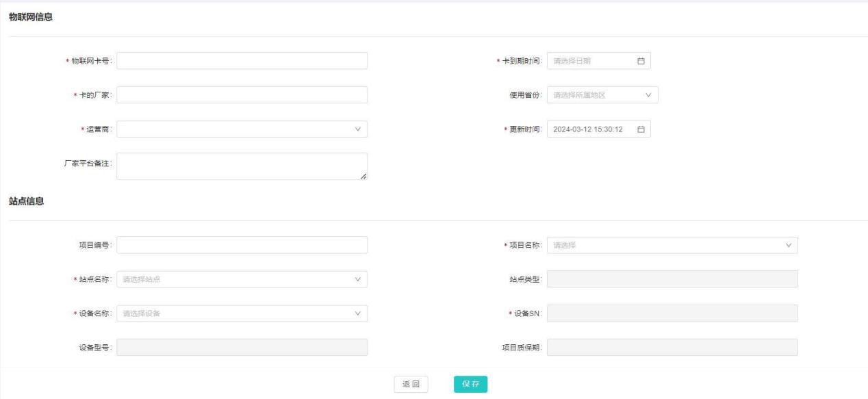
Task: Select the 厂家平台备注 textarea
Action: 242,166
